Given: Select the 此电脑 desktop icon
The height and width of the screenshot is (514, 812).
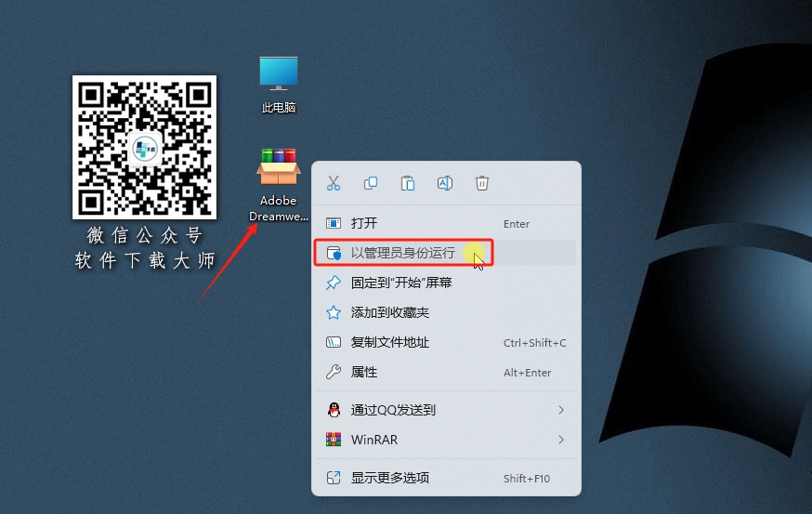Looking at the screenshot, I should click(279, 85).
